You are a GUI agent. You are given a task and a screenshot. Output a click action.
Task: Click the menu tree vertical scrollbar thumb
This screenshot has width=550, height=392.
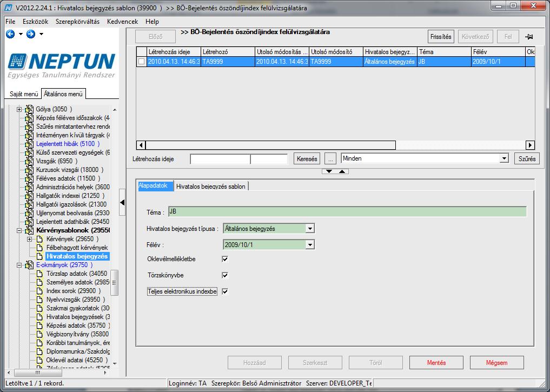click(x=114, y=283)
